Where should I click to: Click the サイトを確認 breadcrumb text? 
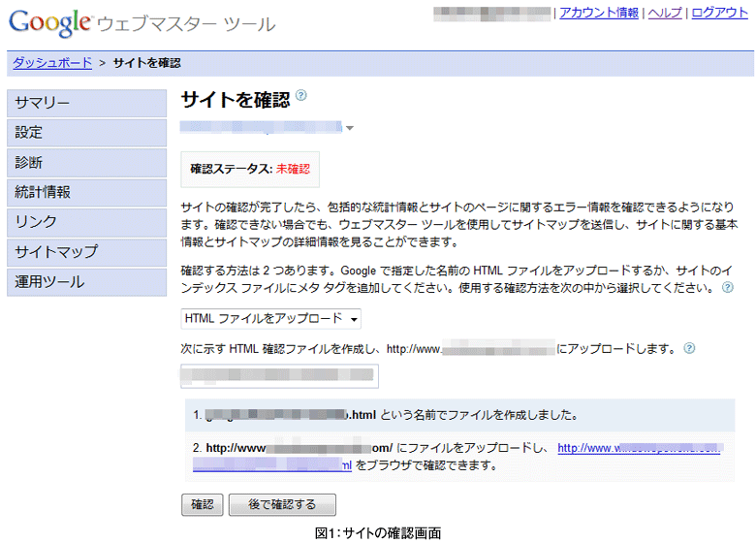click(x=147, y=63)
